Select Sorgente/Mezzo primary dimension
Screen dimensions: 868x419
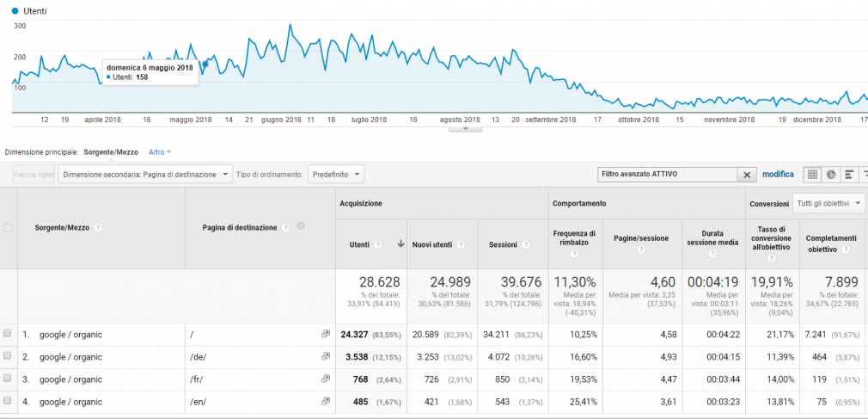pyautogui.click(x=111, y=151)
